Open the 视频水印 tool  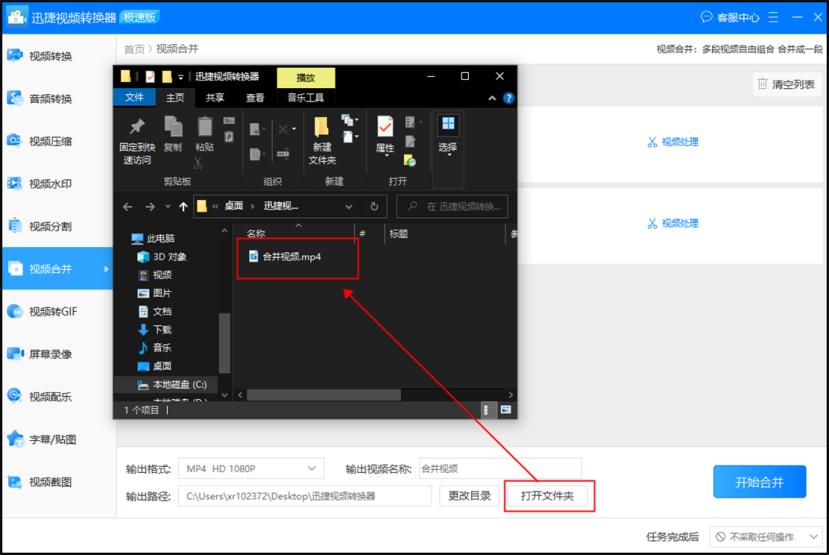tap(50, 184)
